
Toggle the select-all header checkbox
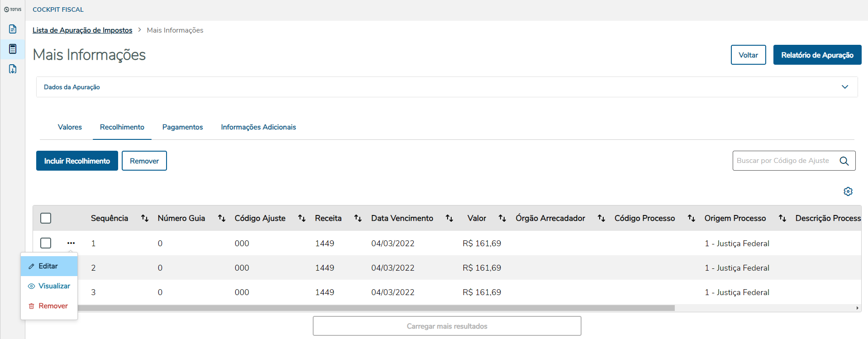(x=46, y=218)
